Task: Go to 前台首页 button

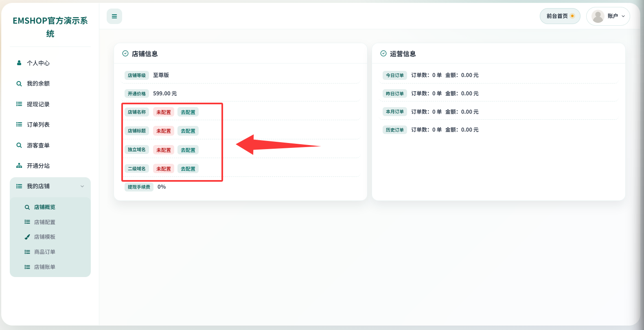Action: [560, 16]
